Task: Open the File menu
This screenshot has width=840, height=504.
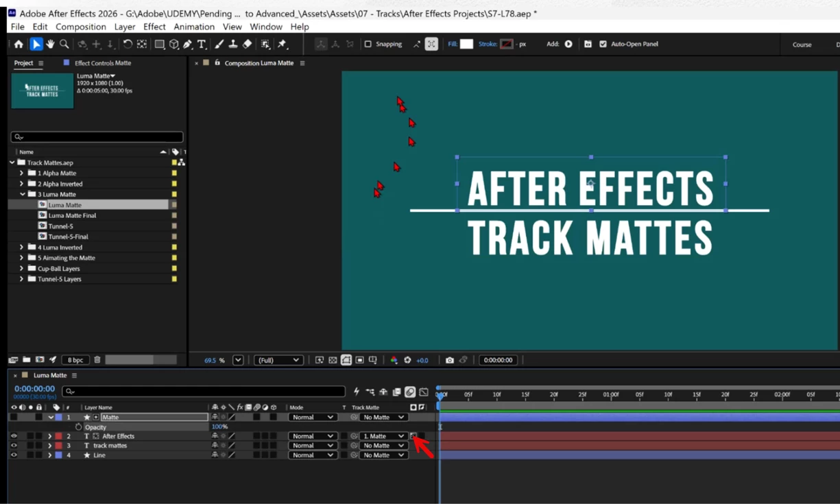Action: coord(17,27)
